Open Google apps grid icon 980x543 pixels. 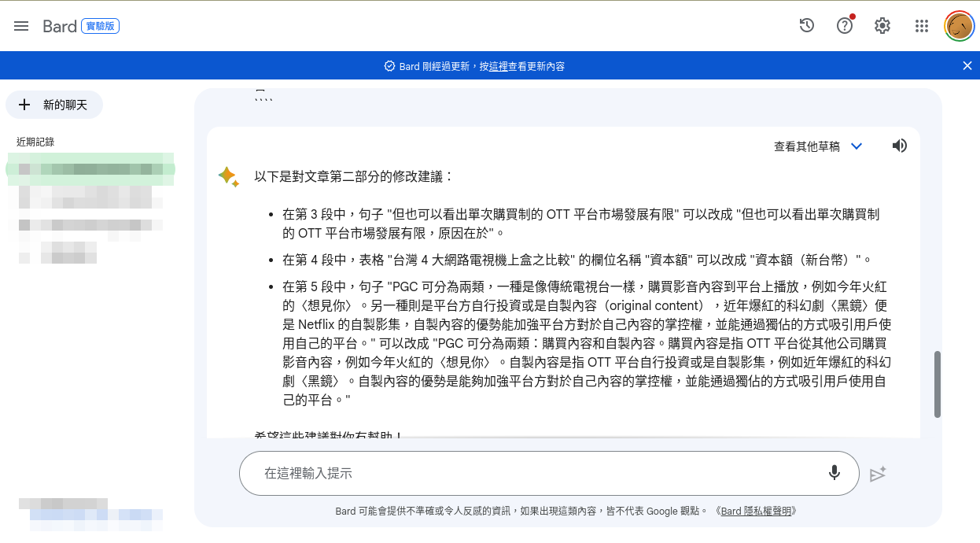tap(922, 26)
